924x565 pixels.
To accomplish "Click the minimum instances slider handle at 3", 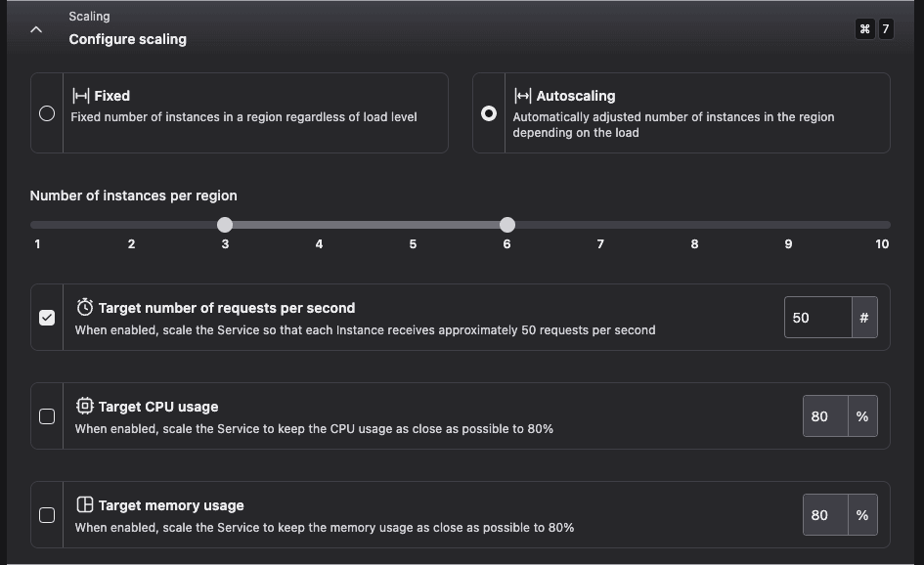I will [225, 225].
